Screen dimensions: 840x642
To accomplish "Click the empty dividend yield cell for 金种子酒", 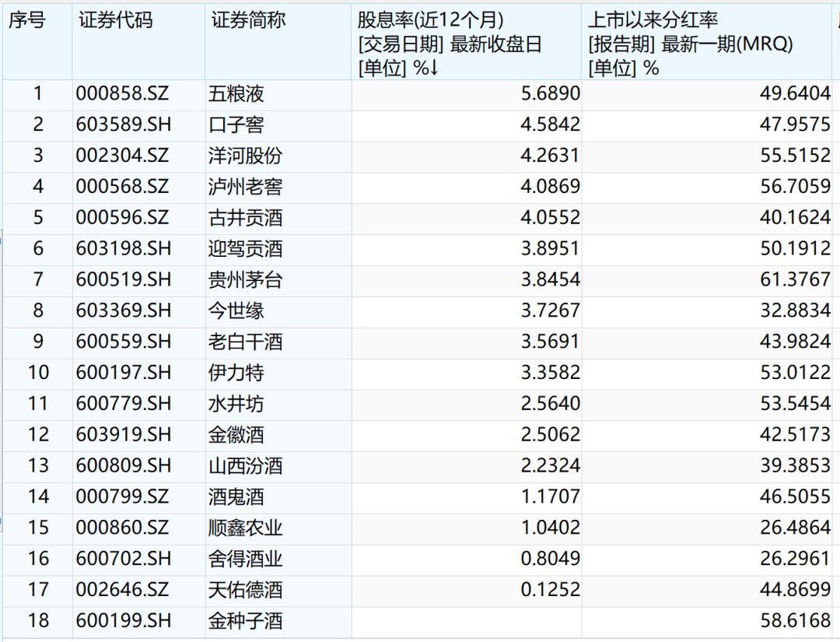I will [x=467, y=620].
